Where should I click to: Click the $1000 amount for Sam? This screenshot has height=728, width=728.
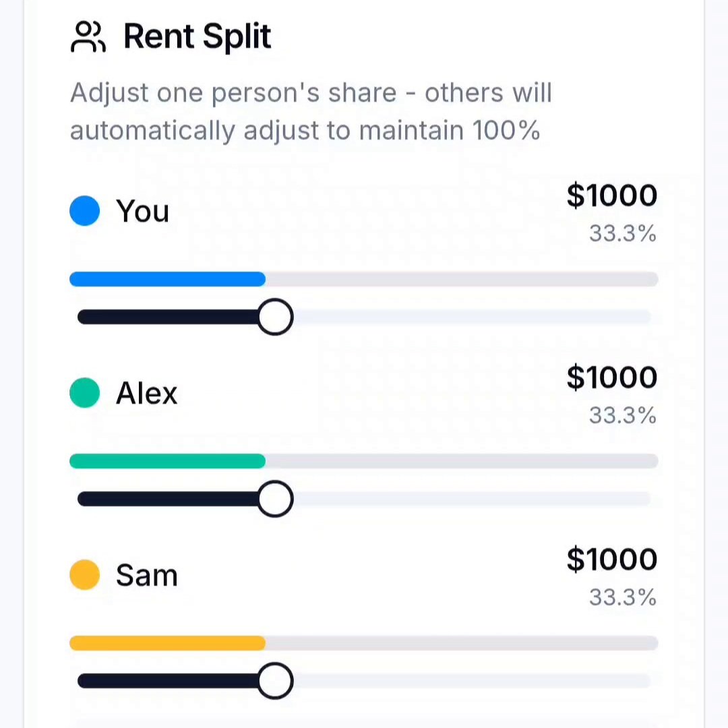(612, 559)
